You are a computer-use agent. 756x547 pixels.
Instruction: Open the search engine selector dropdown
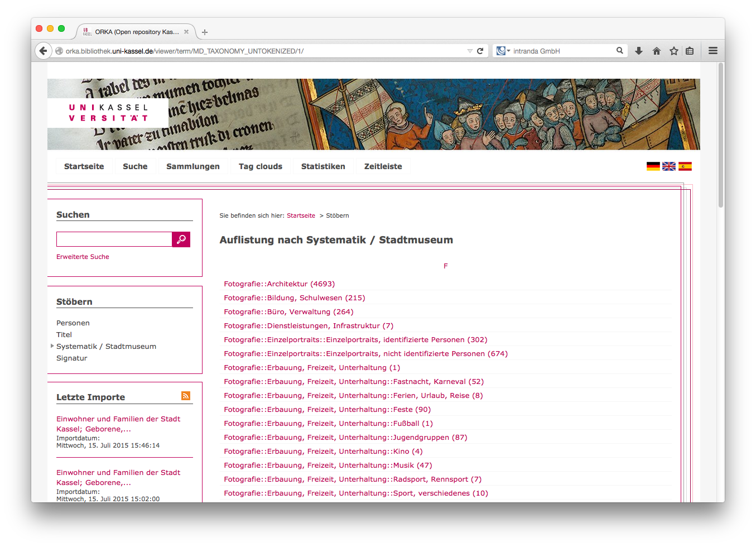pos(503,51)
